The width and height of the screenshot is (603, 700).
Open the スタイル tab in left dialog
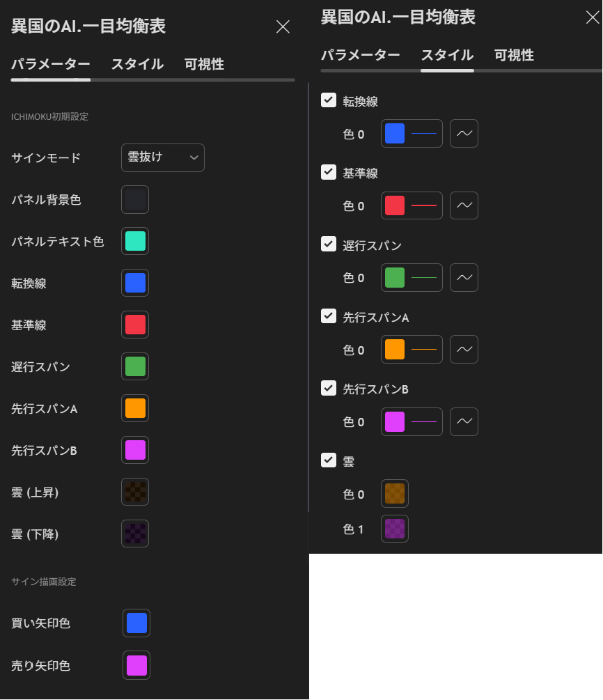pos(136,64)
